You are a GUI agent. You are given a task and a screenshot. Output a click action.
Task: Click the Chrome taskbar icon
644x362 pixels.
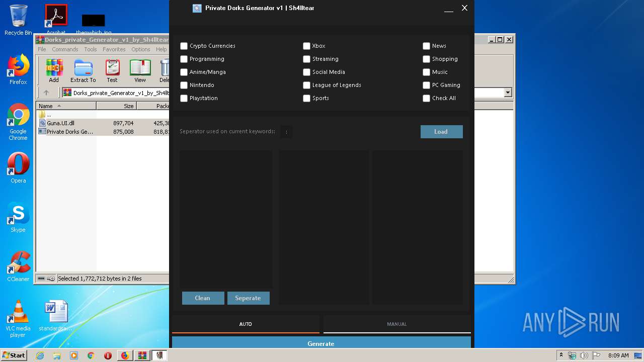point(91,355)
